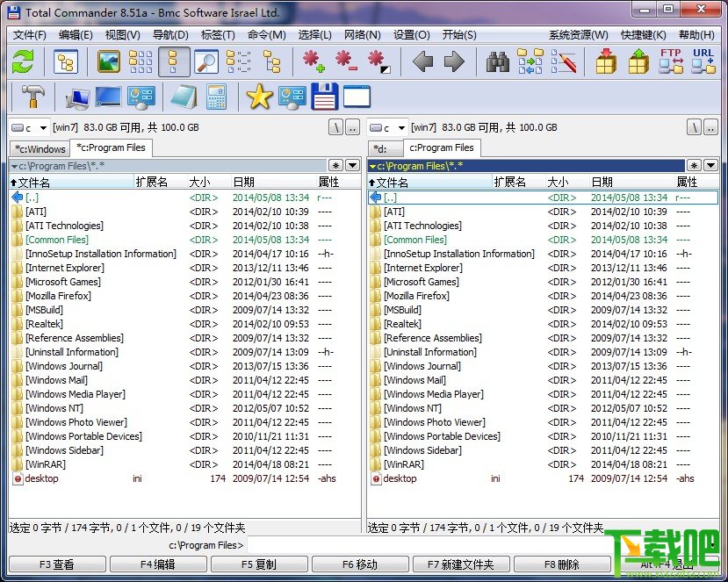Open URL new connection icon
The image size is (728, 582).
click(x=703, y=61)
